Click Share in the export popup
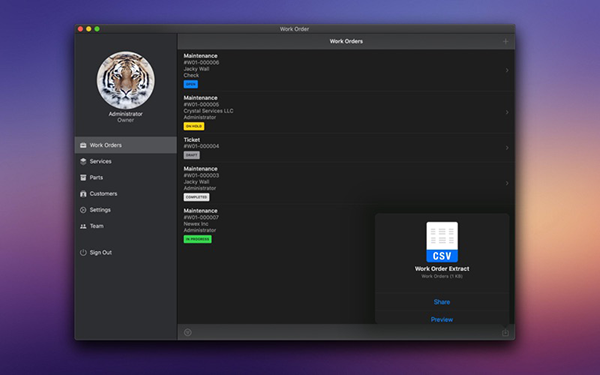600x375 pixels. point(442,302)
